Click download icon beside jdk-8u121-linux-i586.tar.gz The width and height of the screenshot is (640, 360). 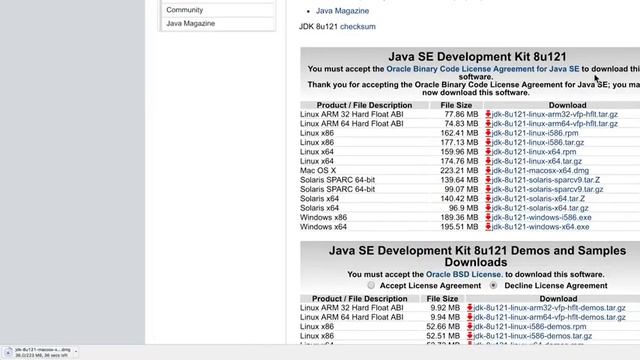[x=488, y=142]
